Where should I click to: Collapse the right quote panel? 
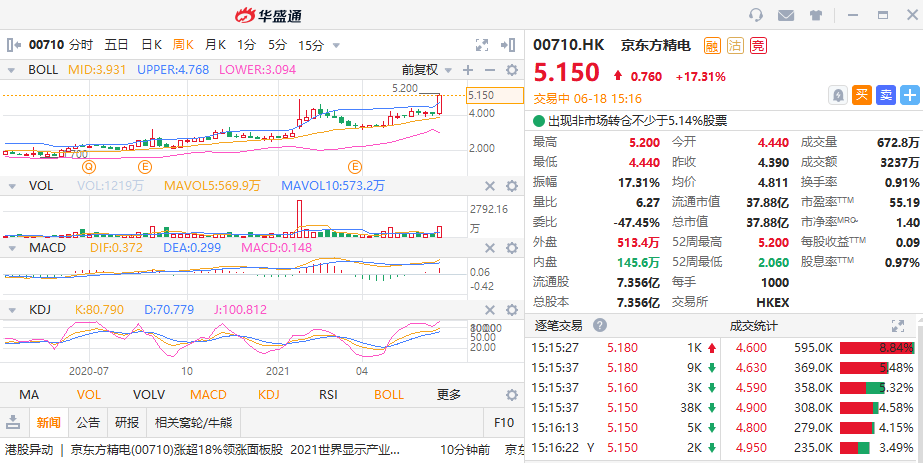pos(508,45)
